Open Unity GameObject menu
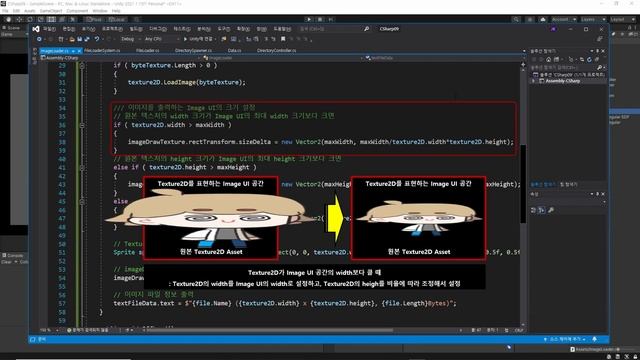This screenshot has height=360, width=640. [x=51, y=11]
